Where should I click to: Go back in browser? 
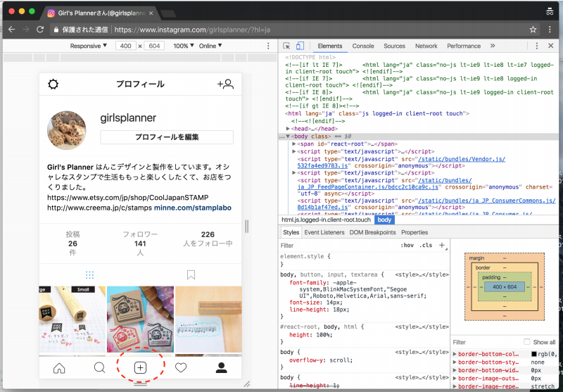pos(11,30)
